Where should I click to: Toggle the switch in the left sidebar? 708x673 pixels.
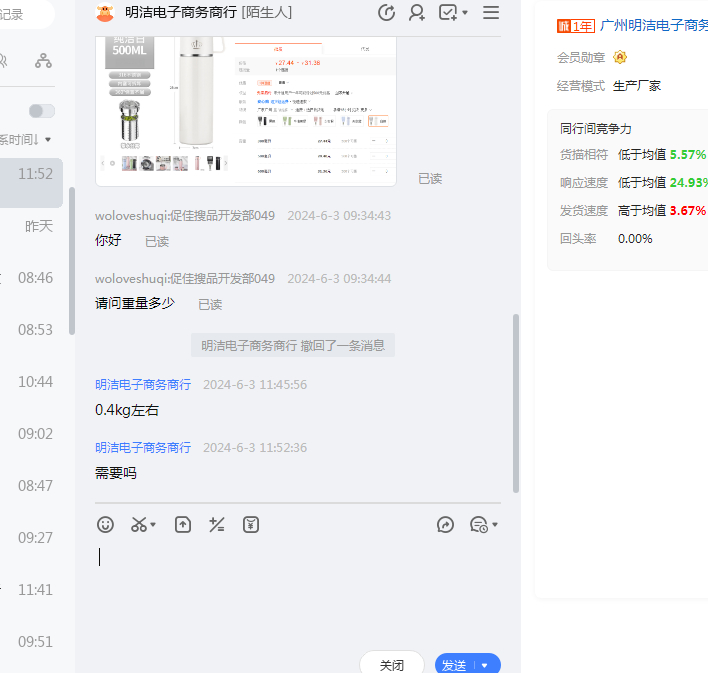[x=42, y=111]
